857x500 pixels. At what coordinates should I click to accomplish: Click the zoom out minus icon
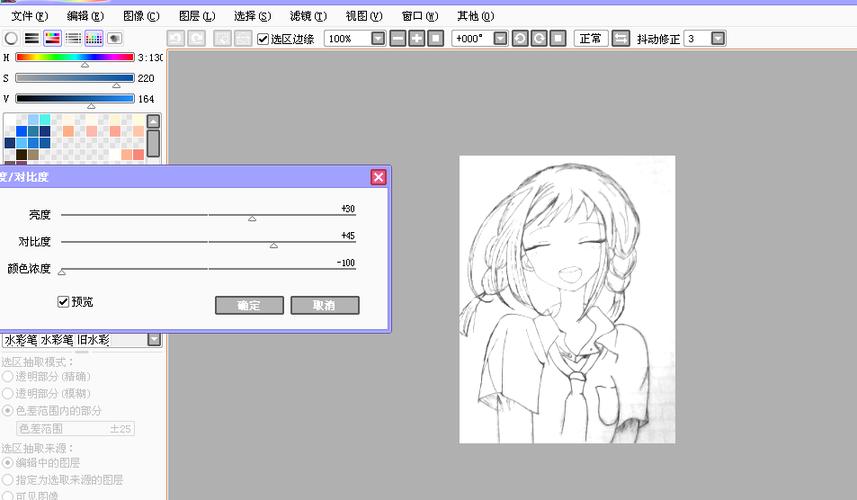click(x=398, y=38)
